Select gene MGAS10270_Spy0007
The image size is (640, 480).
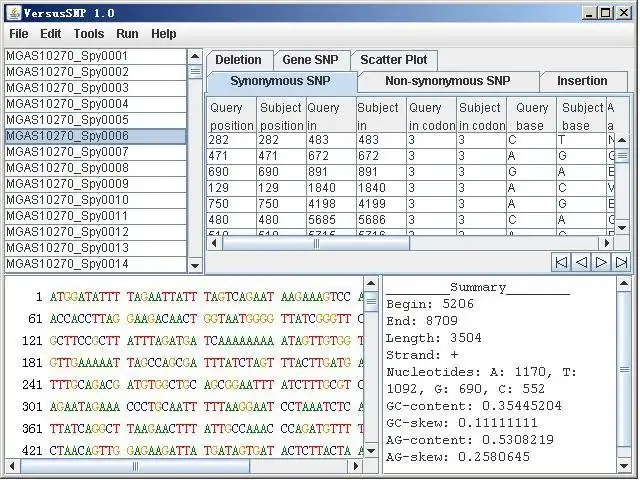pos(96,152)
